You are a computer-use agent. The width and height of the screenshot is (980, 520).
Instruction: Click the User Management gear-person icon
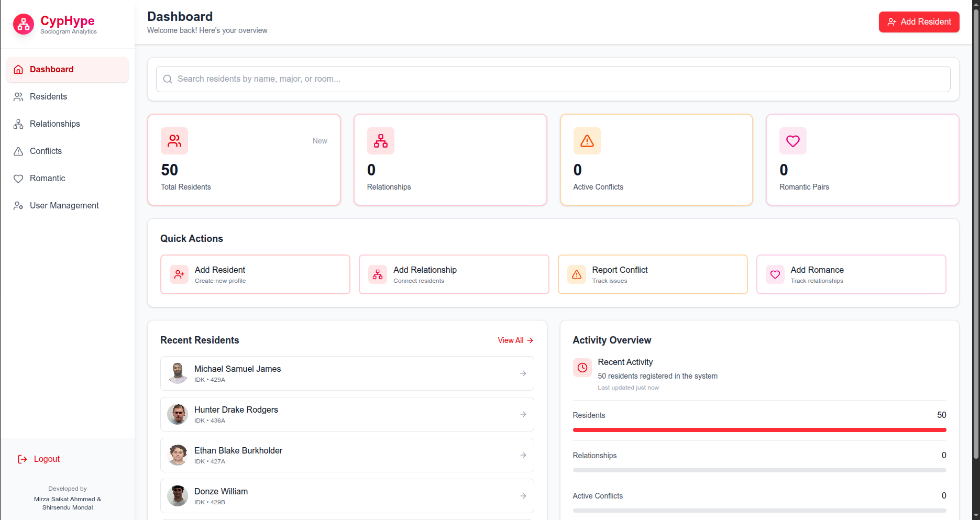coord(18,206)
